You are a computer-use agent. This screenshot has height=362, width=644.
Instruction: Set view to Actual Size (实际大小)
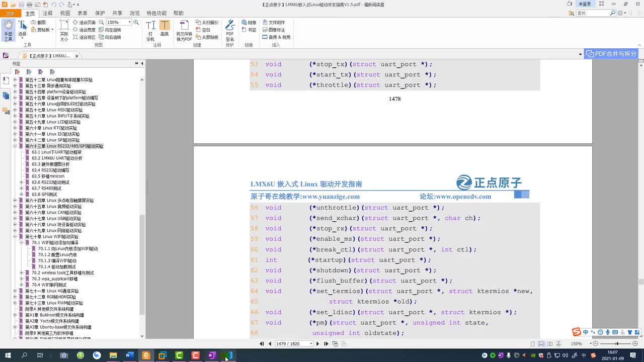click(64, 31)
